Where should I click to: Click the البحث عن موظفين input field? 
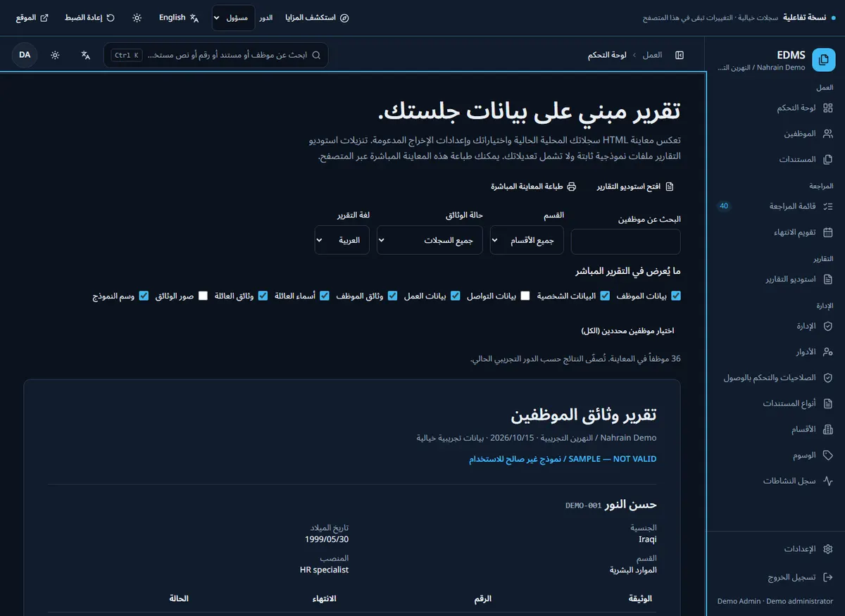point(626,241)
